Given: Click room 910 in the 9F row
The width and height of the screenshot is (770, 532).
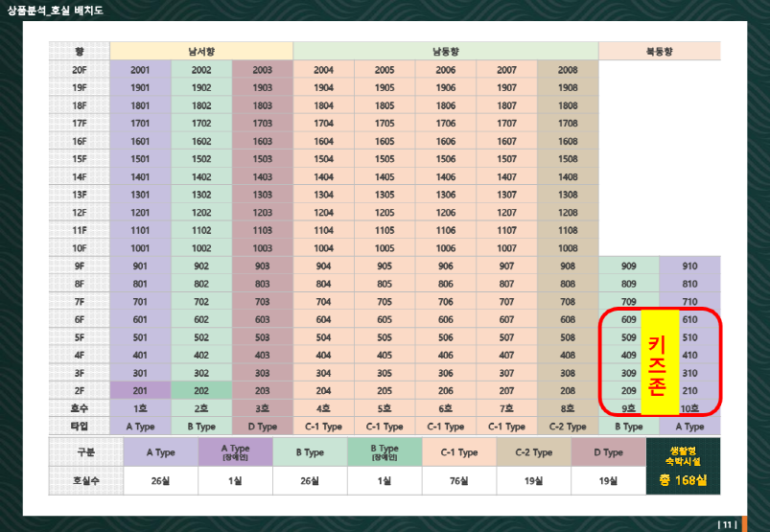Looking at the screenshot, I should click(x=689, y=266).
